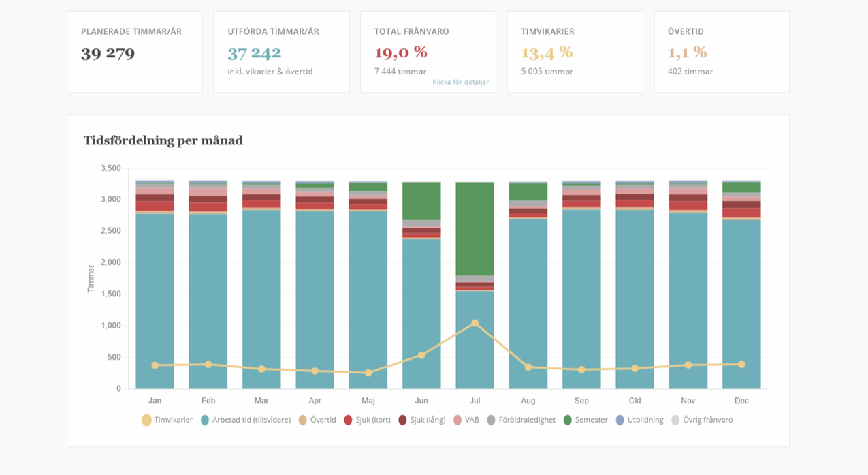Open Klicka för detaljer link
This screenshot has width=868, height=475.
click(460, 82)
